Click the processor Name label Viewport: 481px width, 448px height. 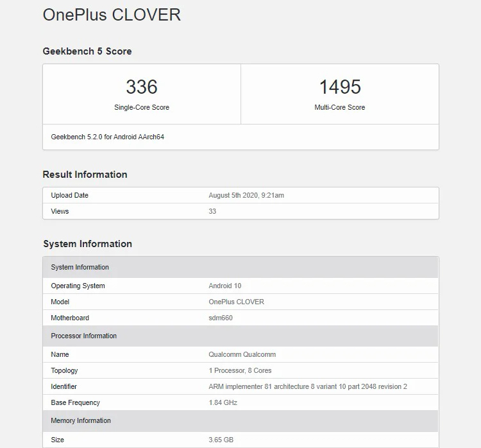(60, 354)
